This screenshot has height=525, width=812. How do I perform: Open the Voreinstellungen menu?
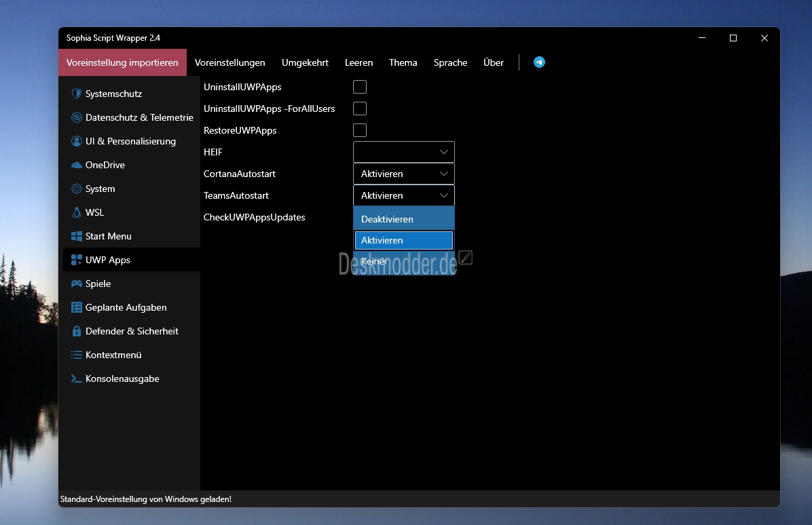[230, 62]
